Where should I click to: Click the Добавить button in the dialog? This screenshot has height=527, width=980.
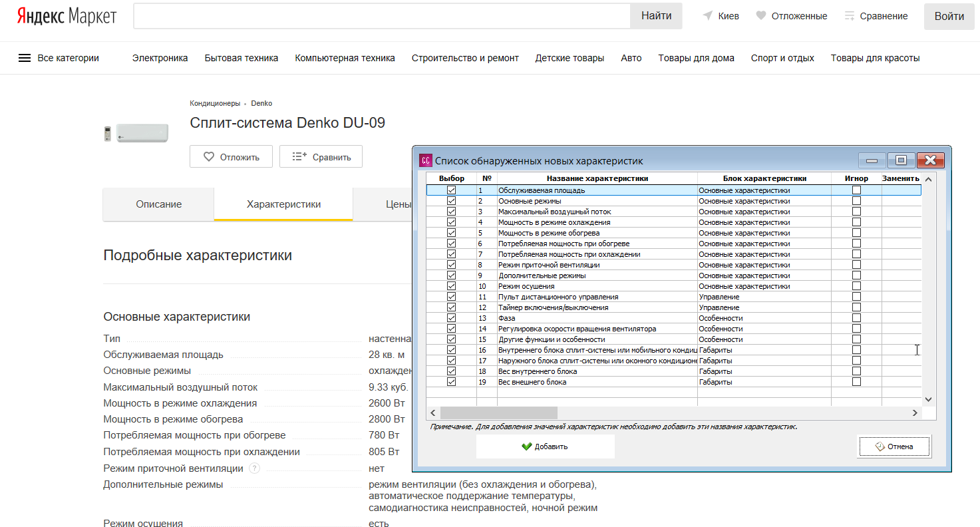(545, 446)
